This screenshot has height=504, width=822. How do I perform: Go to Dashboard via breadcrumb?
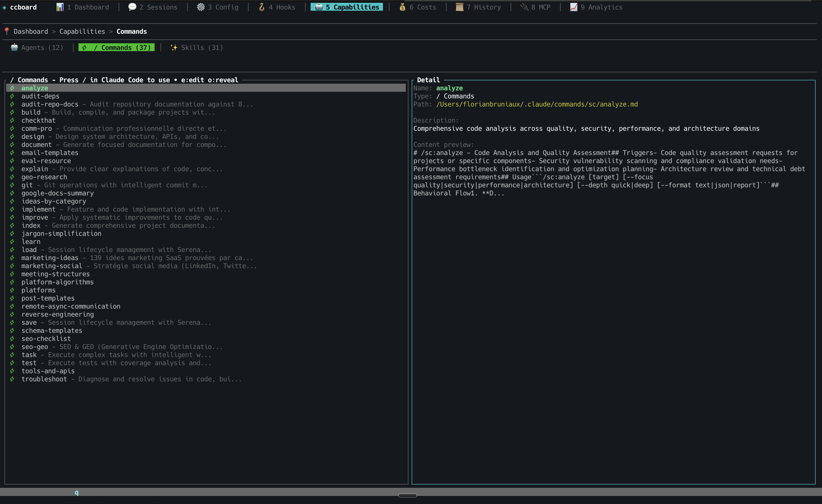(x=31, y=31)
